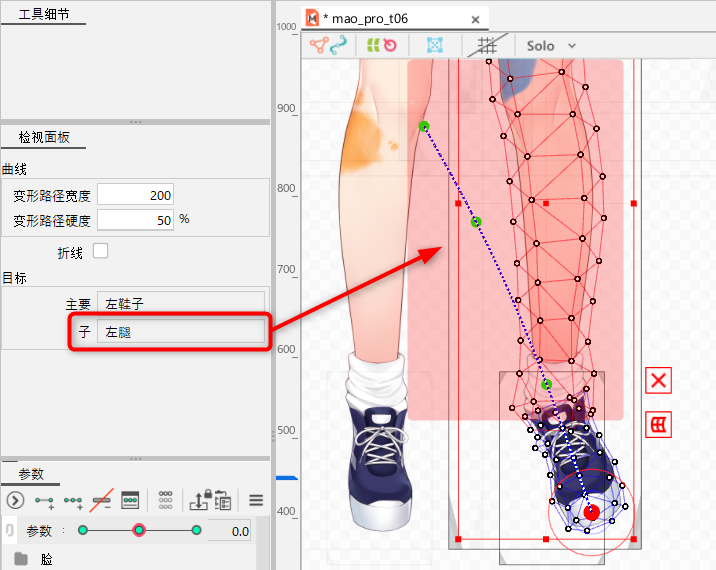The image size is (716, 570).
Task: Select the 检视面板 panel tab
Action: [x=45, y=137]
